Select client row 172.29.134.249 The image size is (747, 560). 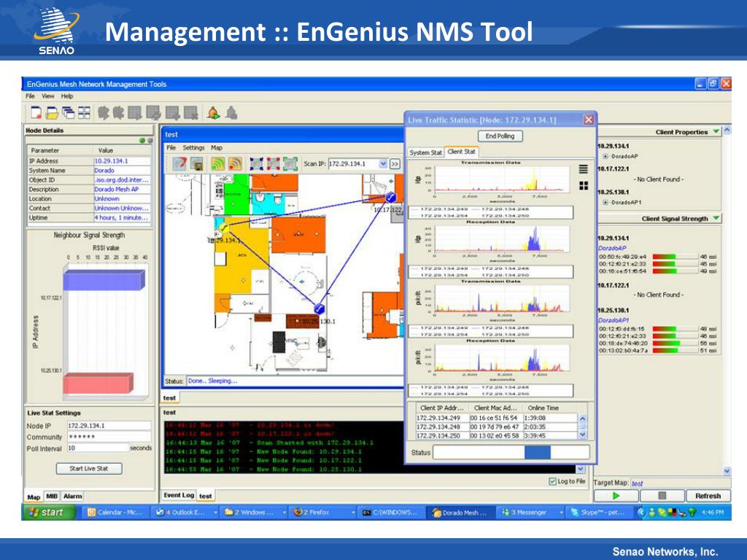pos(496,418)
